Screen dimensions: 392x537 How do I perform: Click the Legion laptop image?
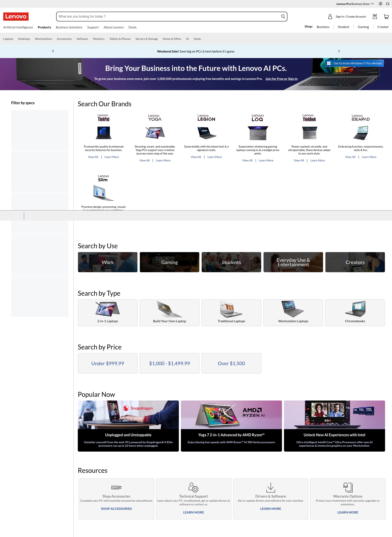206,133
